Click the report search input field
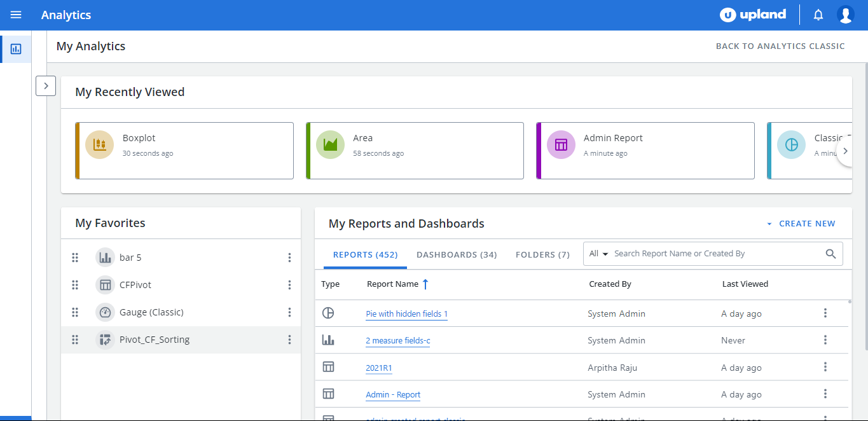 pos(715,254)
